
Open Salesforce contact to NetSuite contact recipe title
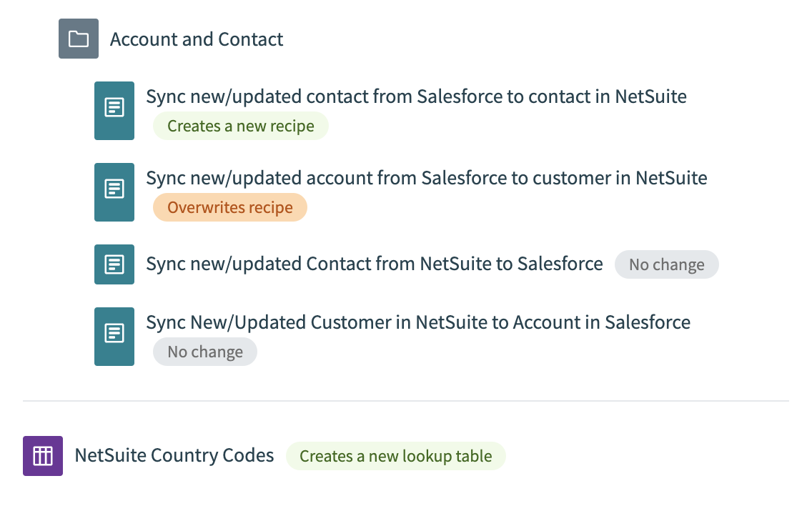(x=416, y=96)
